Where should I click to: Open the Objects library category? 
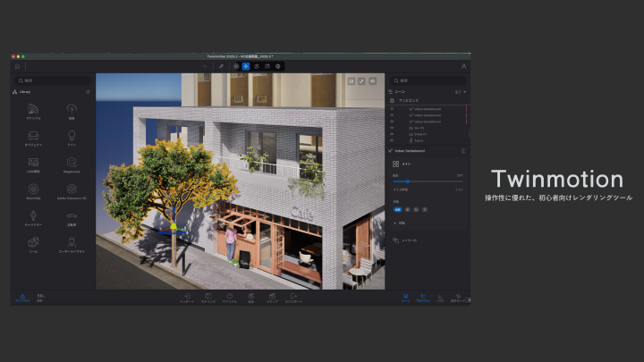(33, 138)
